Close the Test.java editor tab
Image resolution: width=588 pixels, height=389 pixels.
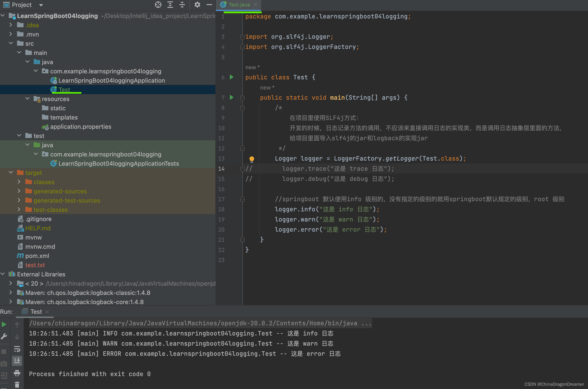click(x=255, y=5)
